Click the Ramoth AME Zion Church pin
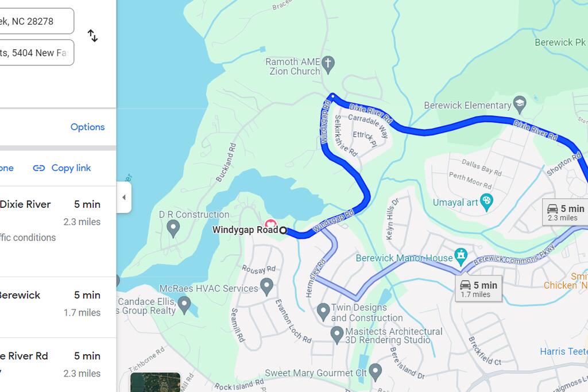The image size is (588, 392). click(328, 65)
